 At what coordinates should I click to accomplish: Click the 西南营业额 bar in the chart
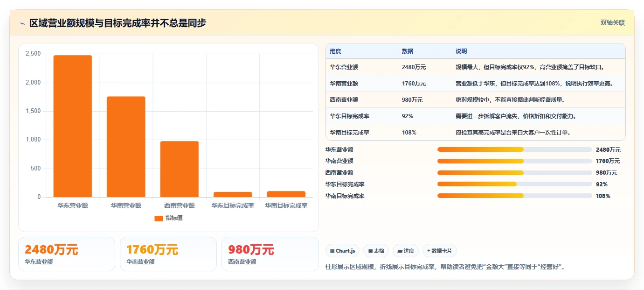179,169
